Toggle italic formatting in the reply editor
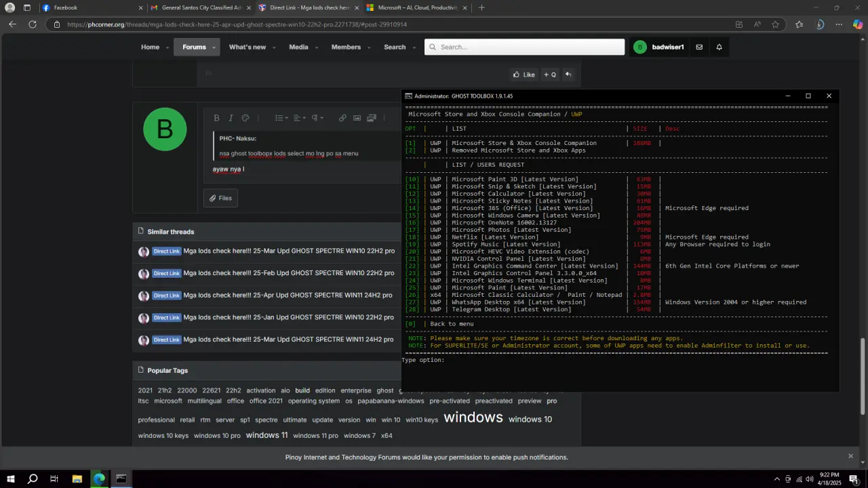 [x=231, y=118]
